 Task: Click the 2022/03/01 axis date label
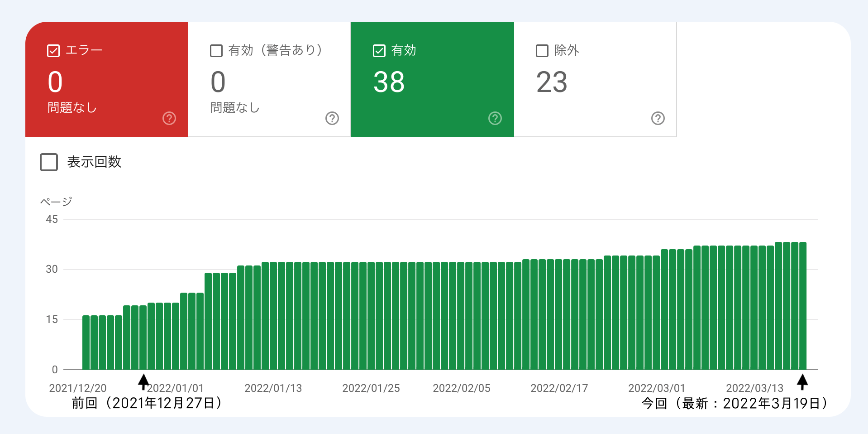657,388
